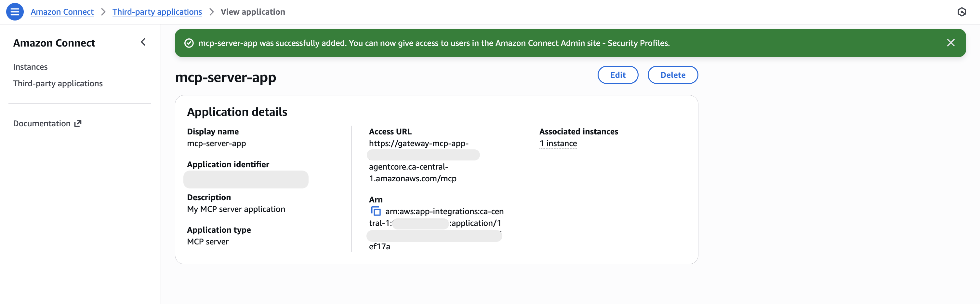Open Third-party applications breadcrumb link

(x=157, y=12)
